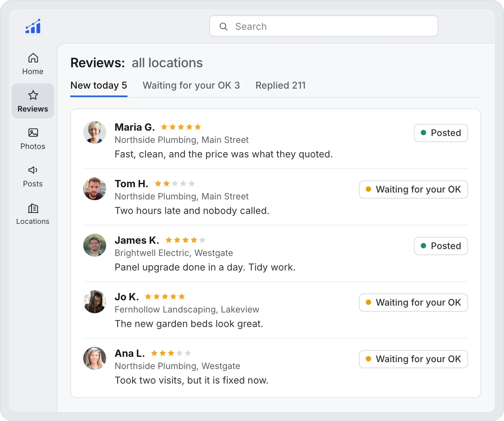This screenshot has width=504, height=421.
Task: Click James K.'s four-star rating
Action: pyautogui.click(x=186, y=240)
